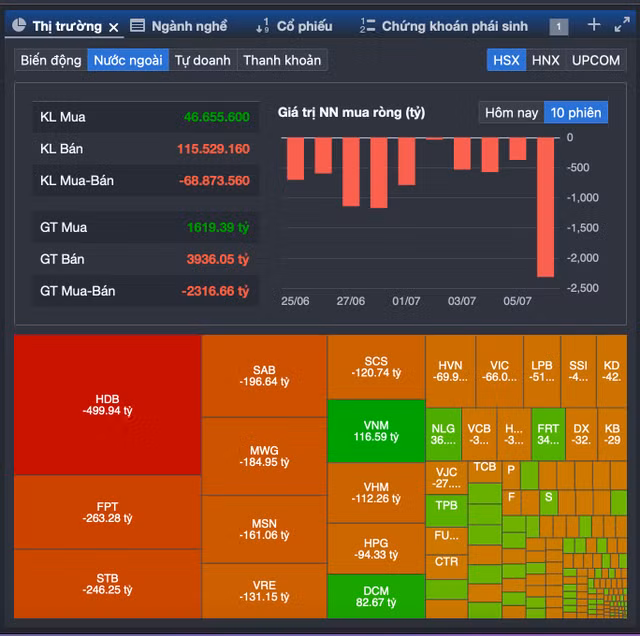Image resolution: width=640 pixels, height=636 pixels.
Task: Select the Thanh khoản filter
Action: [282, 60]
